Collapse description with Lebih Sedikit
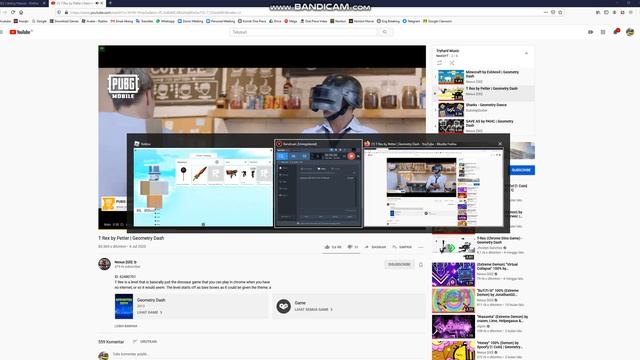Viewport: 640px width, 360px height. click(x=126, y=326)
